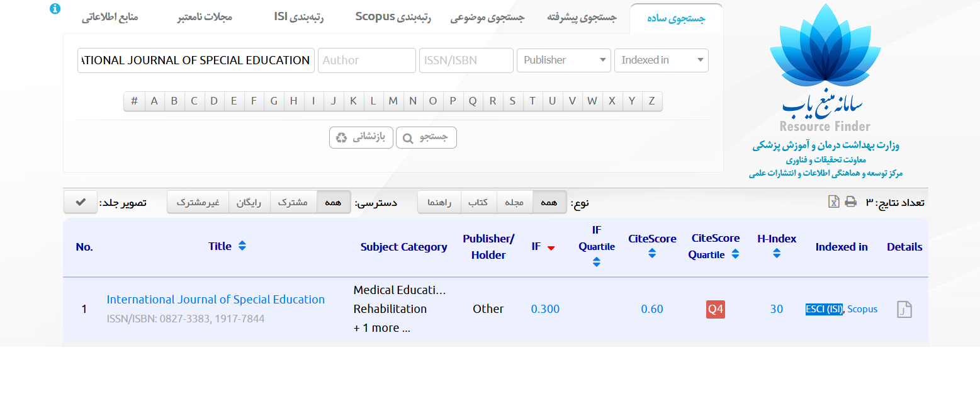Click the Medical Educati… subject category
Image resolution: width=980 pixels, height=408 pixels.
pos(400,290)
